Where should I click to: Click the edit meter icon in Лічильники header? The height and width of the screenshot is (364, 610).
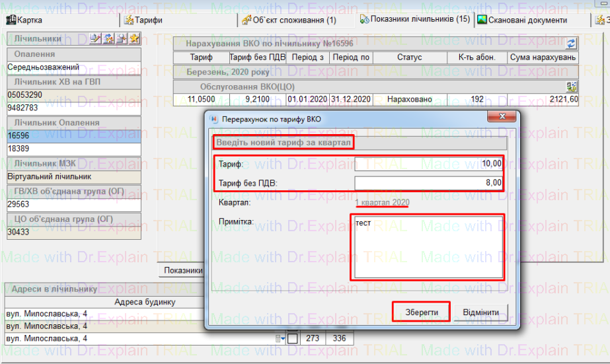point(96,39)
